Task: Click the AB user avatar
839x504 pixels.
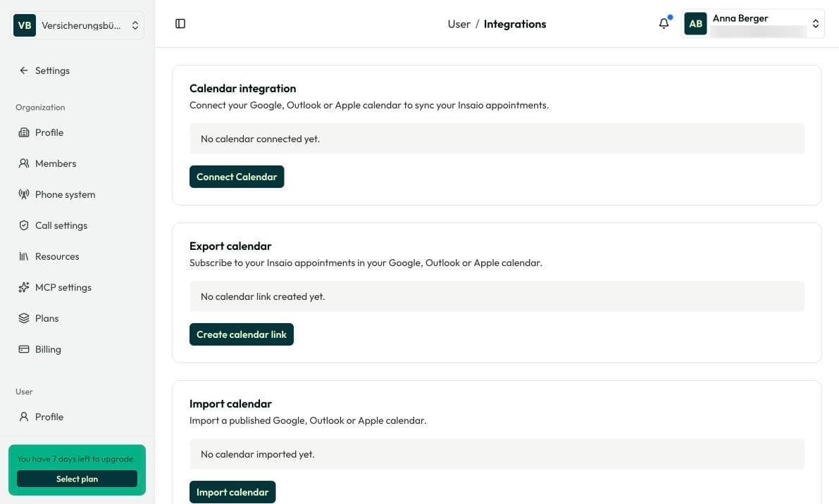Action: pos(695,23)
